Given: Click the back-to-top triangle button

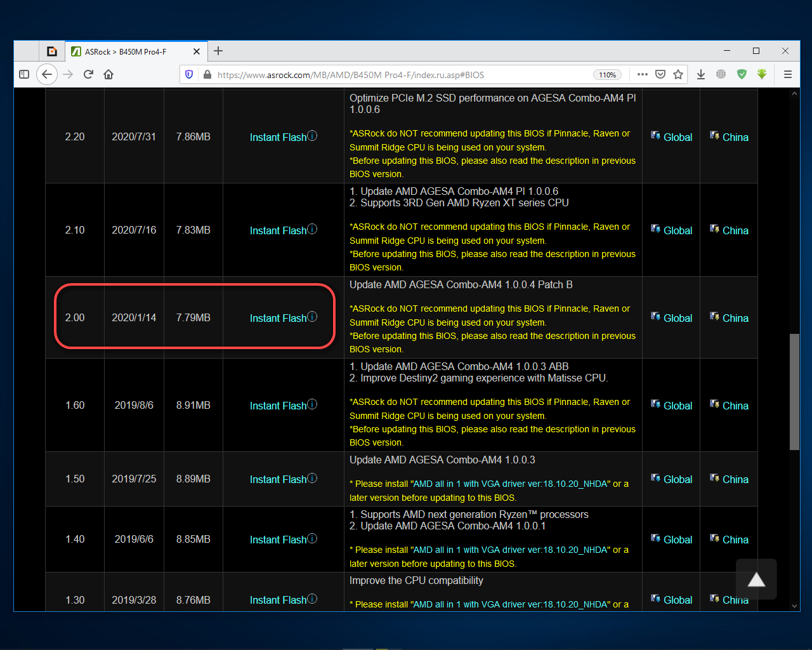Looking at the screenshot, I should (x=756, y=579).
